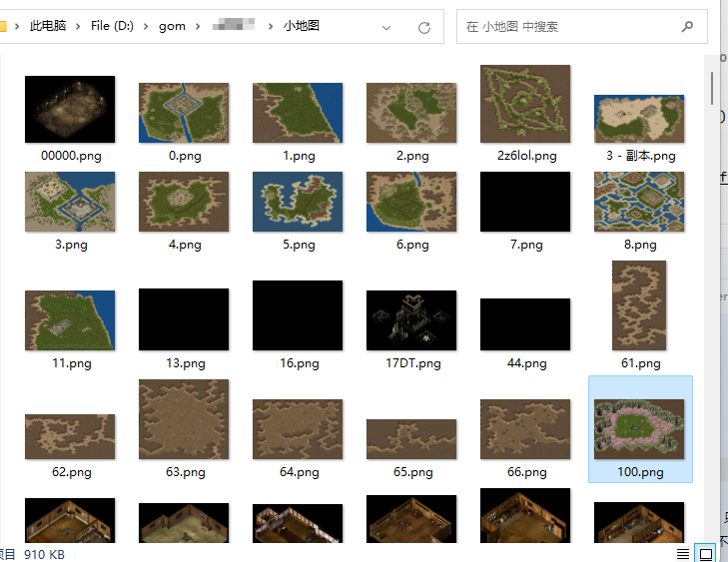Image resolution: width=728 pixels, height=562 pixels.
Task: Click the 910 KB status bar text
Action: pos(44,555)
